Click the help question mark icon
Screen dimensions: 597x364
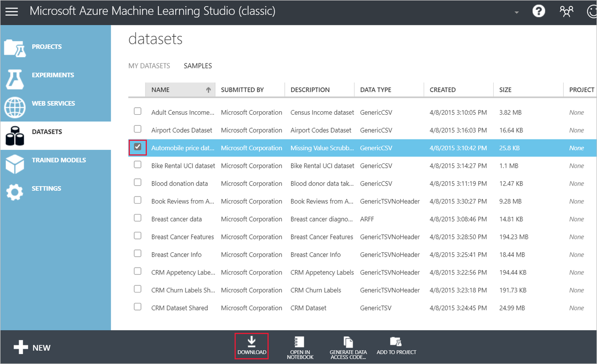point(539,11)
